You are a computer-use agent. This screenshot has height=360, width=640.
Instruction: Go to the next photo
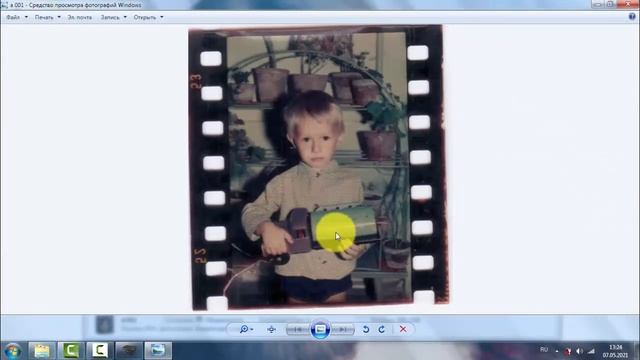pos(342,329)
